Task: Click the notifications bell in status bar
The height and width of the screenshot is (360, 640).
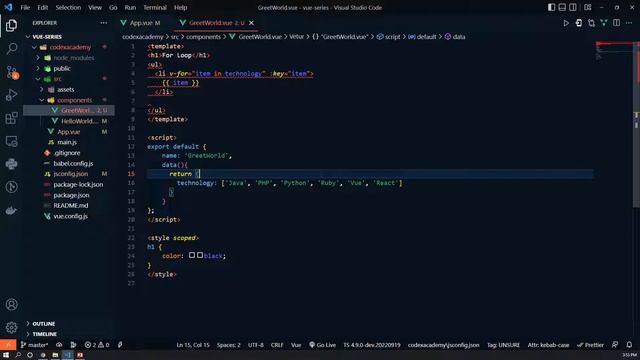Action: click(x=629, y=345)
